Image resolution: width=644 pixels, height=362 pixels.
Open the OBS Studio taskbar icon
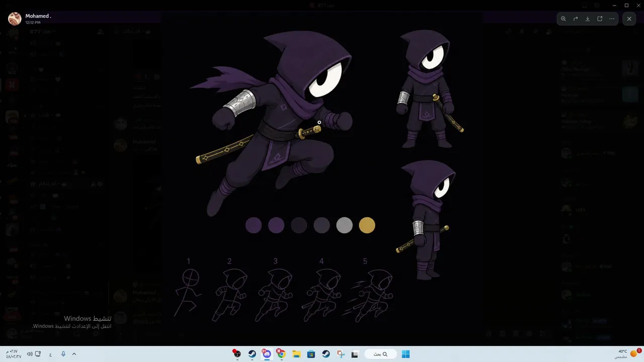(237, 354)
